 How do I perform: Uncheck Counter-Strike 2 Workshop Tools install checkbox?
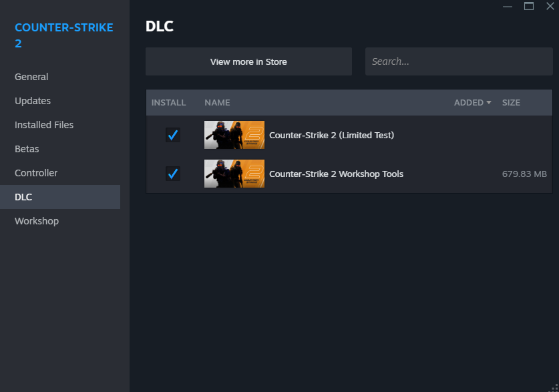point(173,174)
